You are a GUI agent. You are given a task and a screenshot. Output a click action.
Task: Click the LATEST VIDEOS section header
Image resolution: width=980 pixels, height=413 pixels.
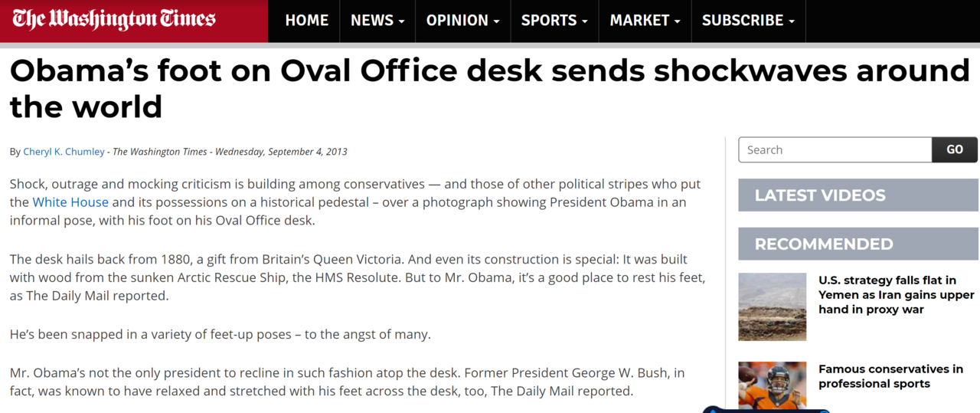(820, 195)
